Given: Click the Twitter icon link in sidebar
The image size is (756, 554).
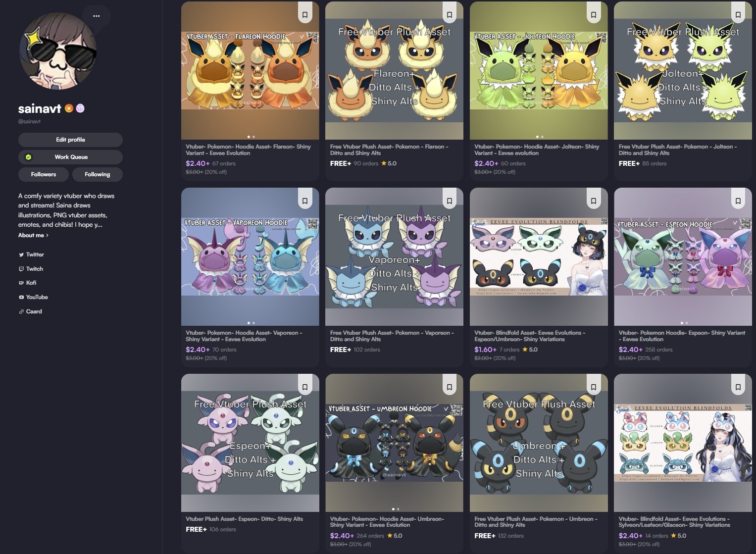Looking at the screenshot, I should pyautogui.click(x=21, y=254).
